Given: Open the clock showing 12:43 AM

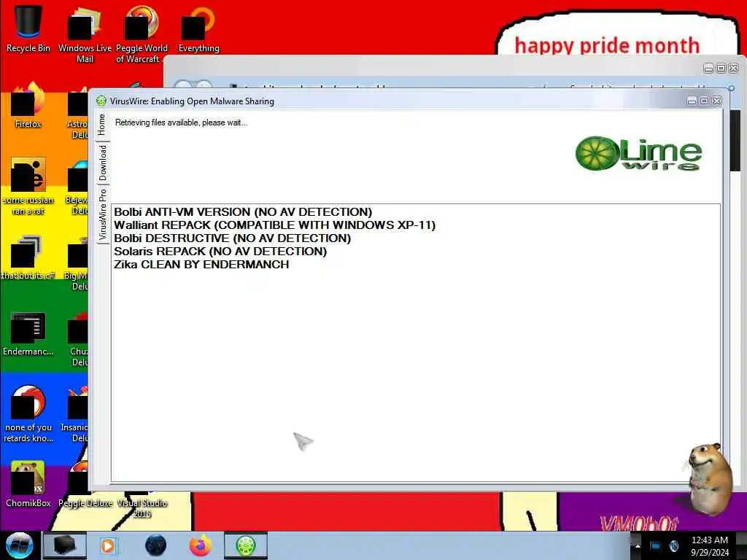Looking at the screenshot, I should tap(710, 546).
